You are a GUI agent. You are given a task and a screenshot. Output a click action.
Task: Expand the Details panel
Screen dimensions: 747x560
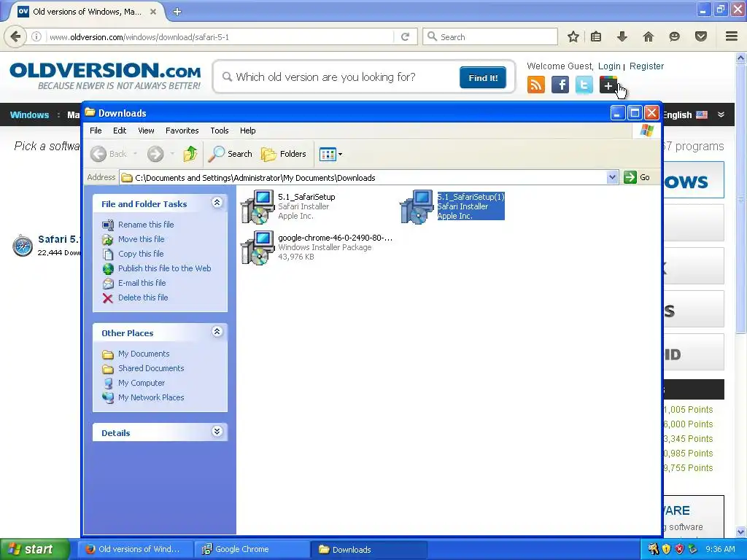217,432
